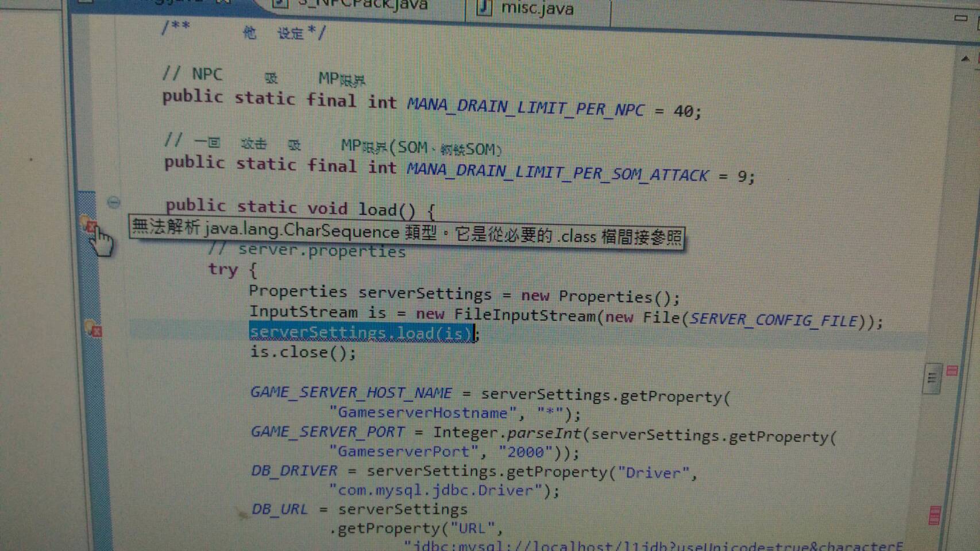Click the "// server.properties" comment
The image size is (980, 551).
point(307,250)
